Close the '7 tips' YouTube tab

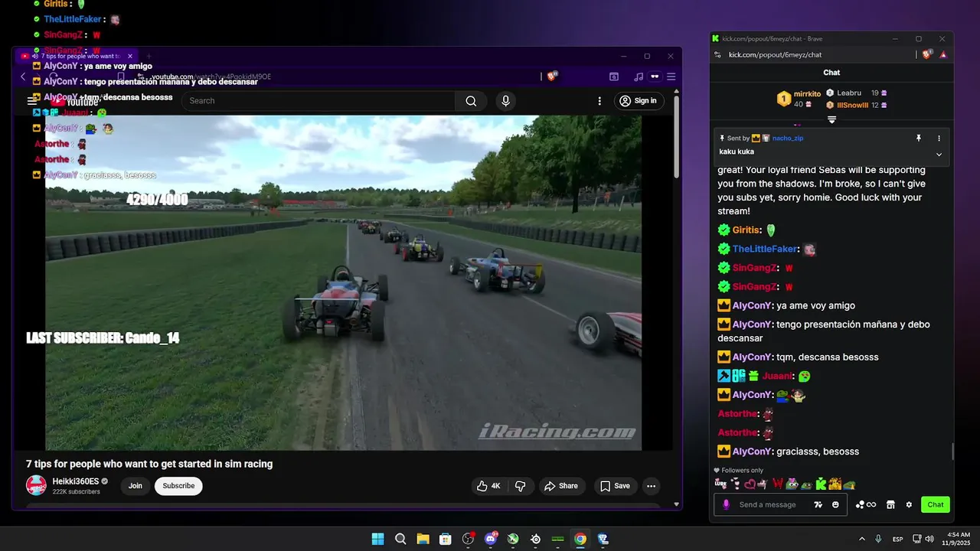click(130, 56)
